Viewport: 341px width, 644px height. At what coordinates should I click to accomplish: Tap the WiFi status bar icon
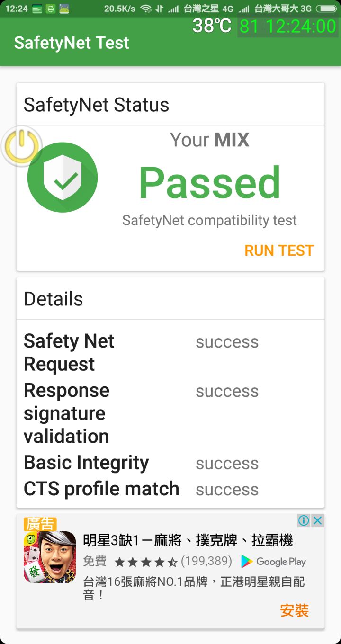pos(146,9)
